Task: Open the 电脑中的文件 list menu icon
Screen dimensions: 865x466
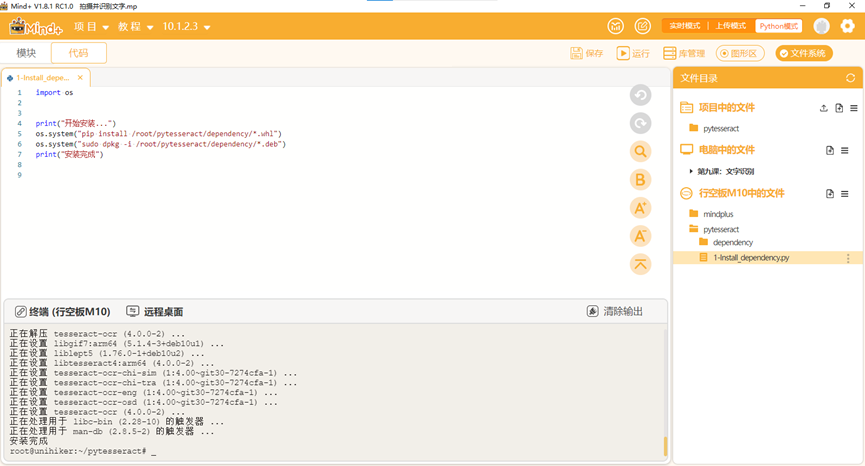Action: pos(845,150)
